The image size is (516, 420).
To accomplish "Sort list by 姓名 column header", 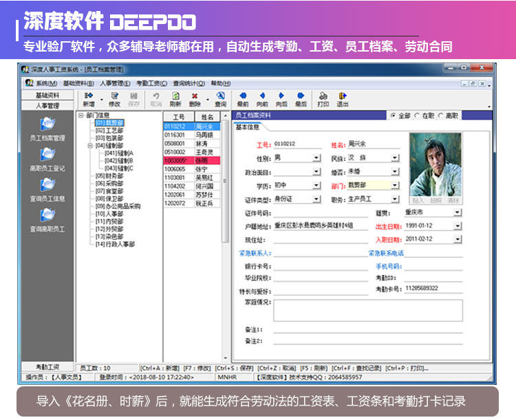I will (x=207, y=117).
